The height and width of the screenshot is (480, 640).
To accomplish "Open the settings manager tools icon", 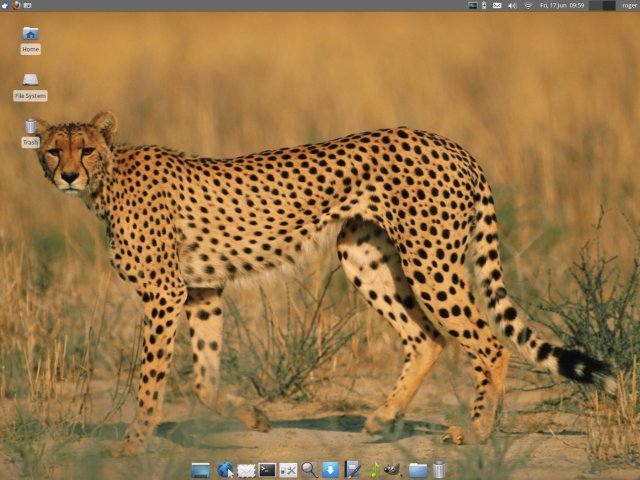I will click(288, 470).
